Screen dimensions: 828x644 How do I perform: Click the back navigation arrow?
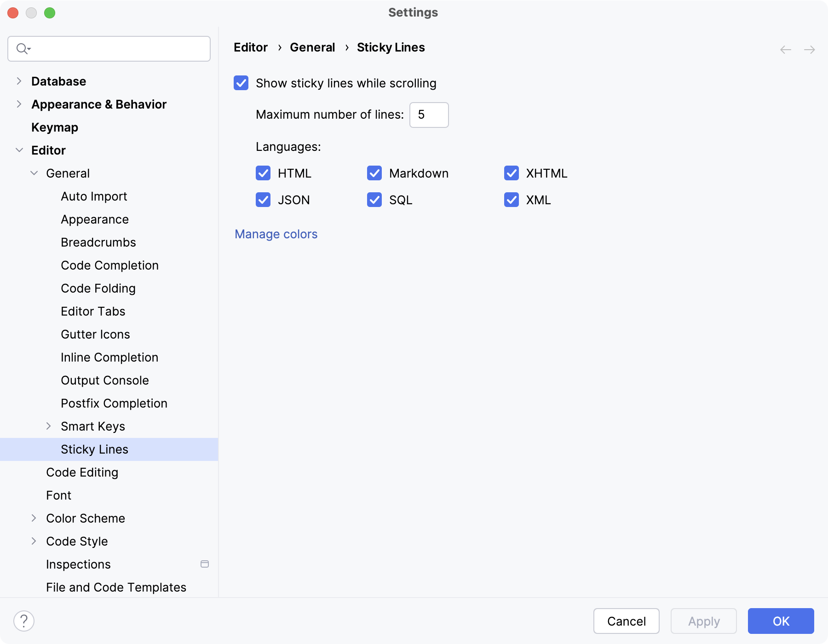(786, 50)
